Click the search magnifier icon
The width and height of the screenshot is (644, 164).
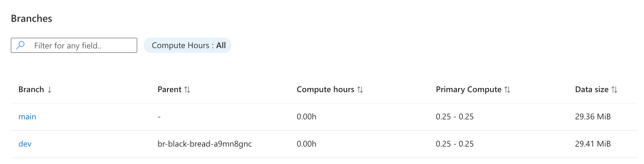pos(21,45)
